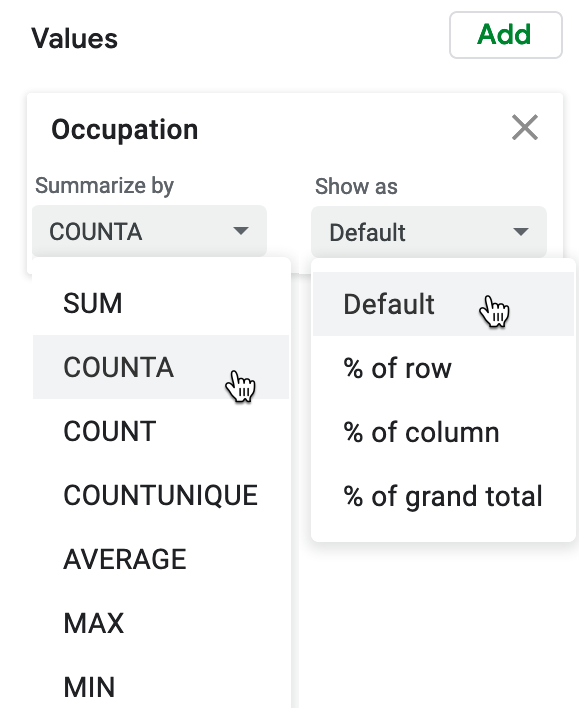Click the Values section heading

point(75,38)
